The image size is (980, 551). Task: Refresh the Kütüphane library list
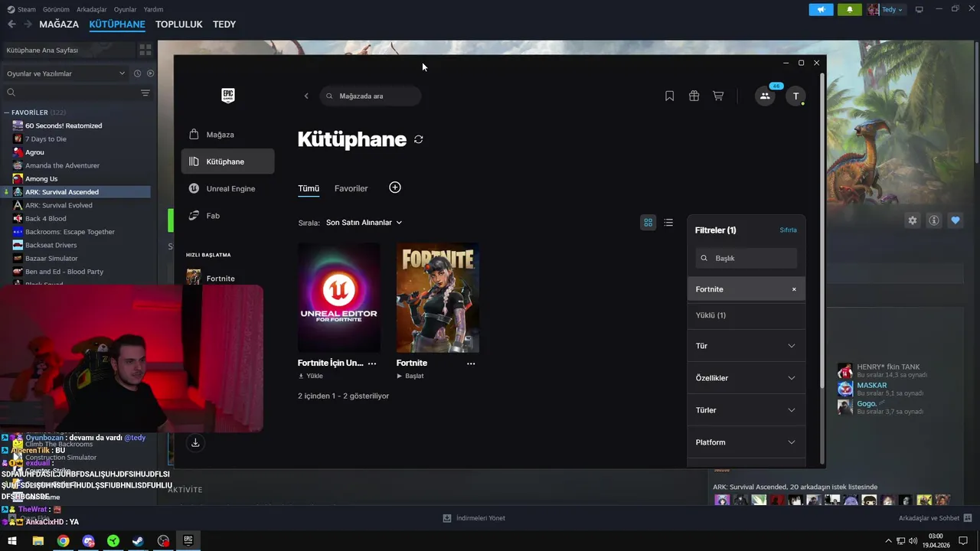coord(418,139)
